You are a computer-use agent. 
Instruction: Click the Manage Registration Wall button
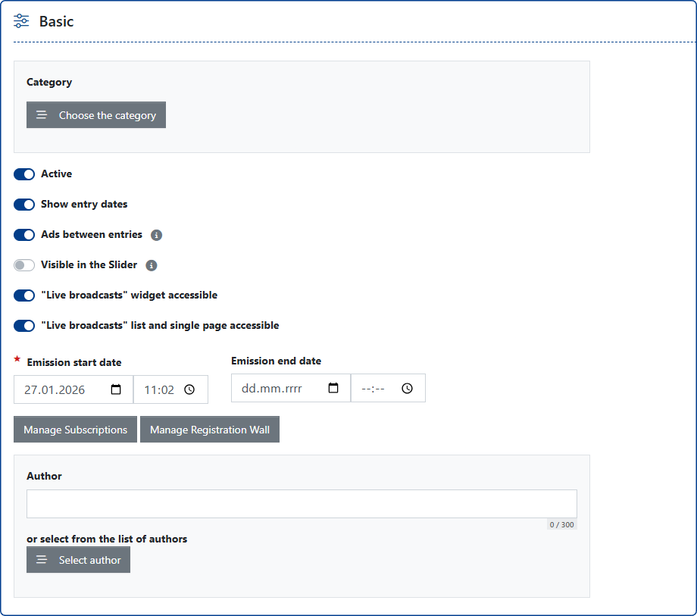210,430
